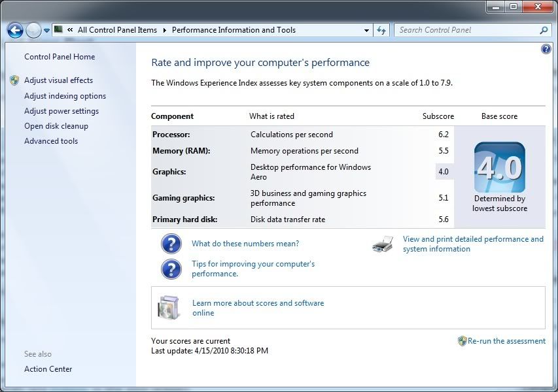
Task: Open the recent pages dropdown arrow
Action: coord(46,31)
